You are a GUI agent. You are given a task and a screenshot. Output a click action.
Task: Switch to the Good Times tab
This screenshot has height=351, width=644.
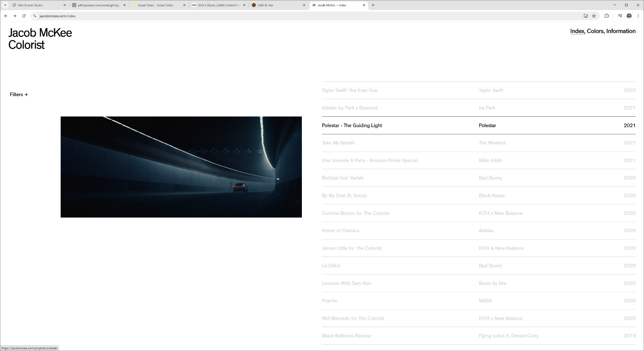pyautogui.click(x=156, y=5)
